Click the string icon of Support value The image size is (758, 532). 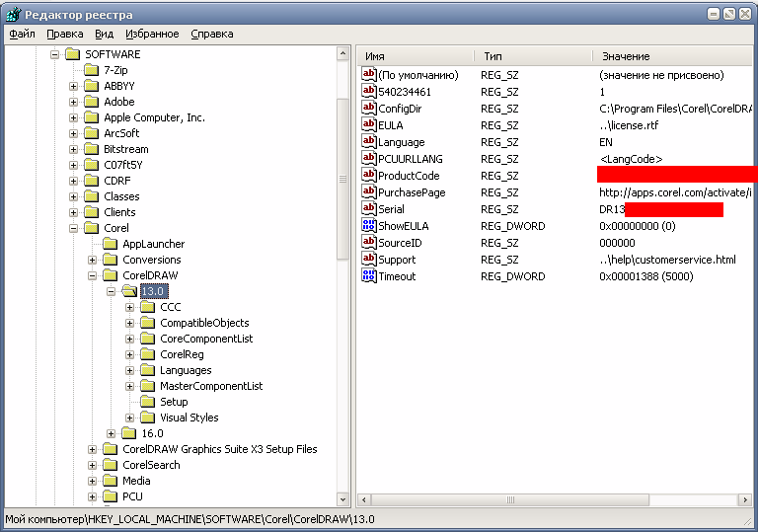click(369, 259)
